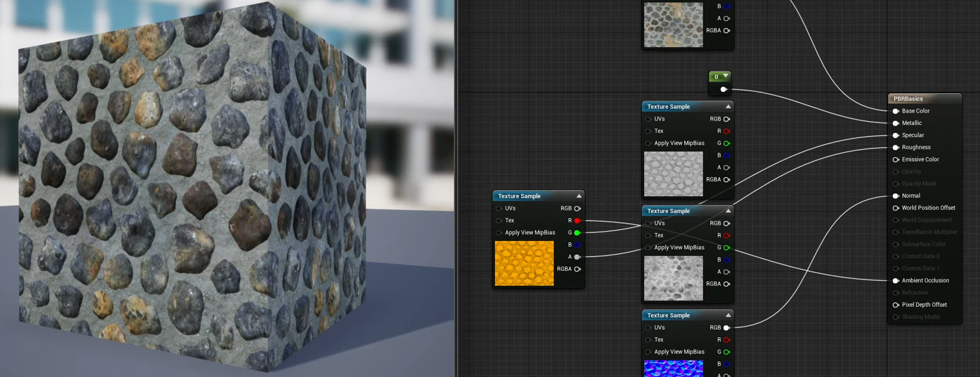Select the colored cobblestone thumbnail at the top
Viewport: 980px width, 377px height.
tap(673, 25)
